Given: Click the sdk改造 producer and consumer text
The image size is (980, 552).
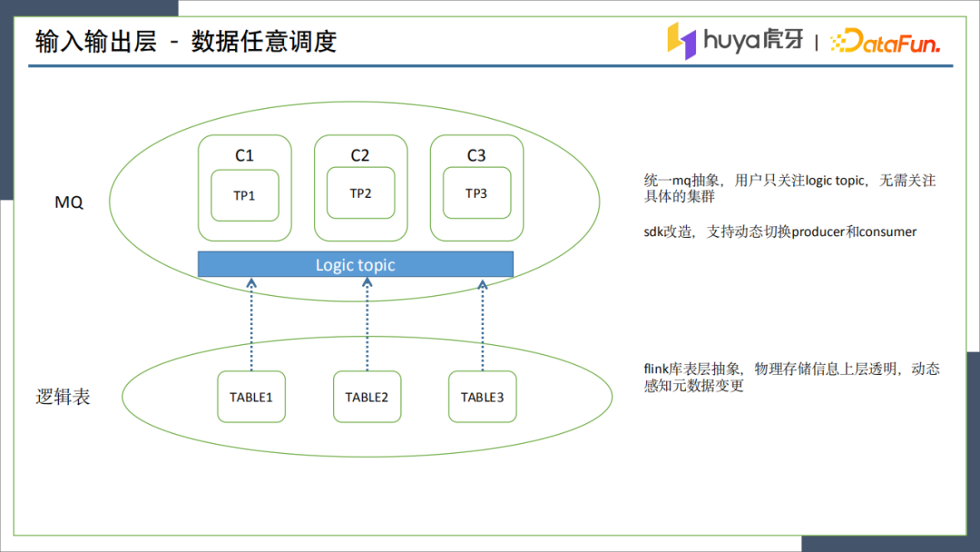Looking at the screenshot, I should click(x=780, y=232).
